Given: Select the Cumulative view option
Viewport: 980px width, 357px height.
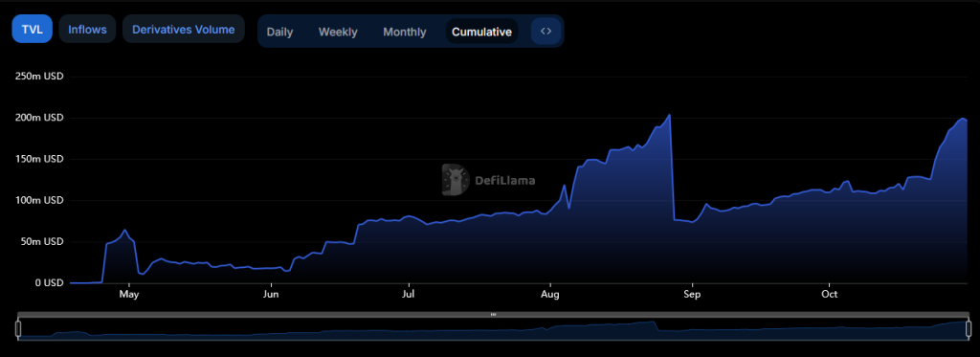Looking at the screenshot, I should point(482,32).
